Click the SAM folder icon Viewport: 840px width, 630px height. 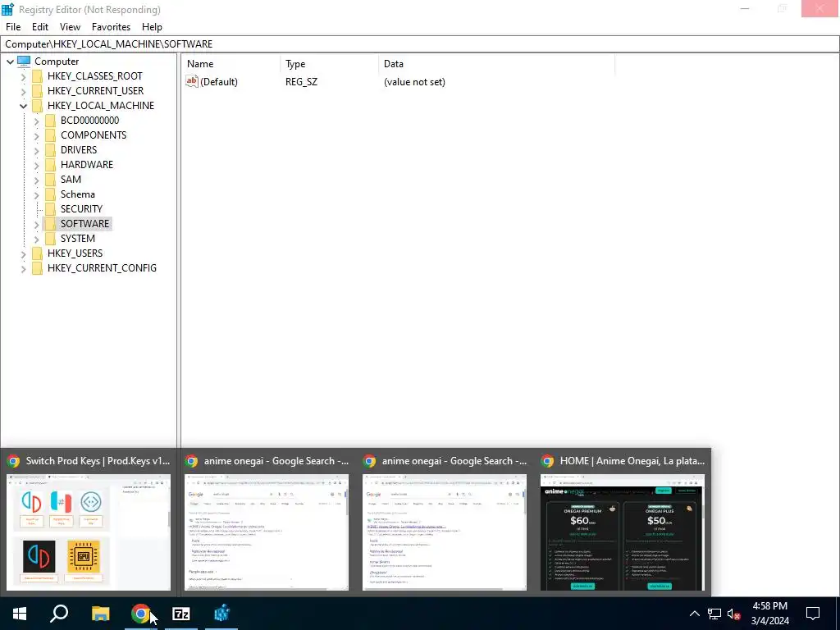click(x=50, y=179)
